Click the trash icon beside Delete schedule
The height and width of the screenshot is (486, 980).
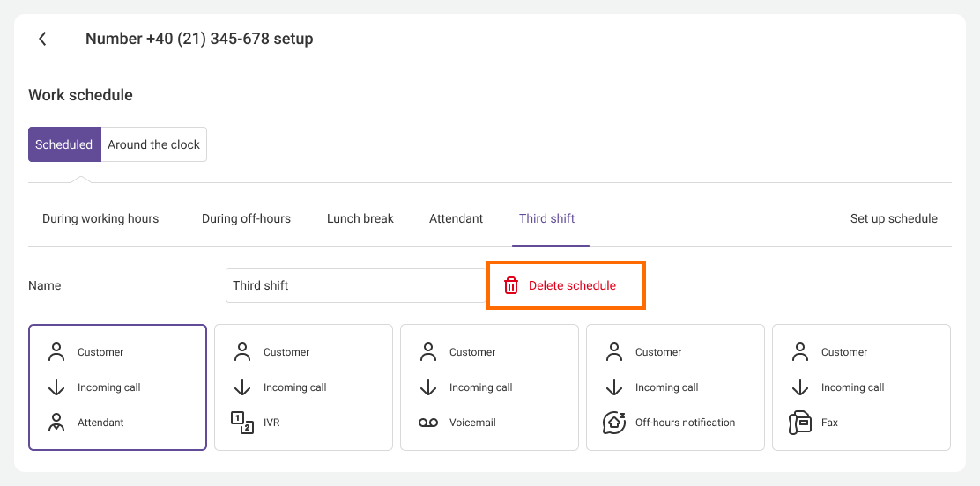pyautogui.click(x=511, y=285)
